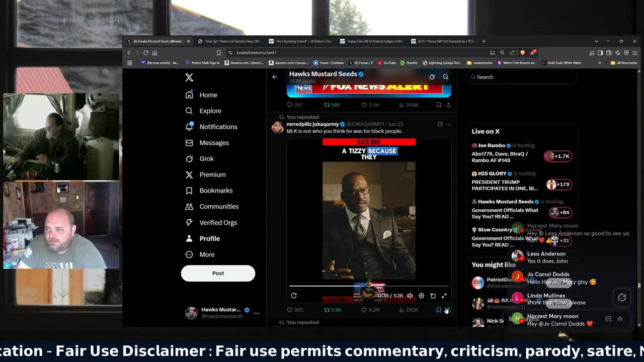Click the Grok icon on the MLK post
The image size is (644, 362).
point(440,124)
